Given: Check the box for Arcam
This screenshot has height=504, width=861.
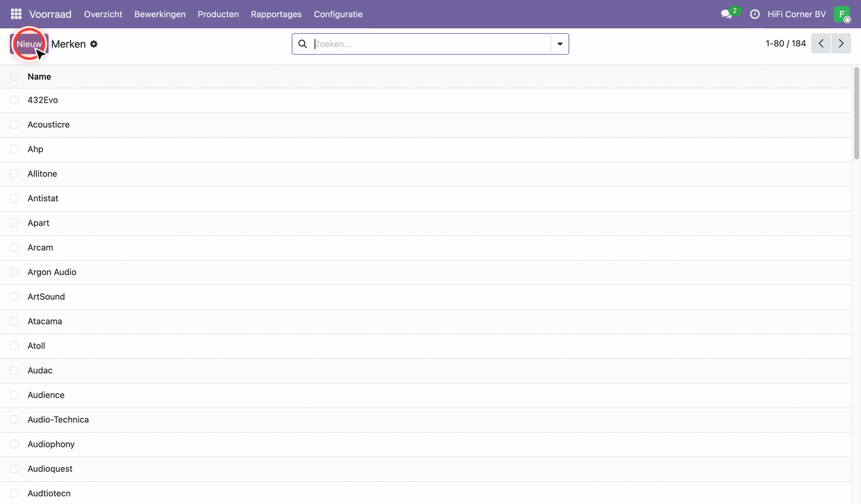Looking at the screenshot, I should coord(14,248).
